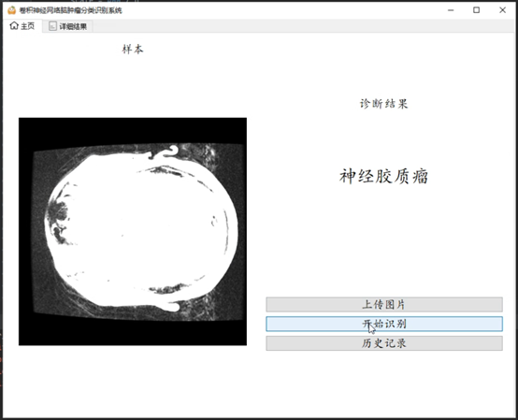Click the 上传图片 button
This screenshot has height=420, width=518.
(384, 304)
